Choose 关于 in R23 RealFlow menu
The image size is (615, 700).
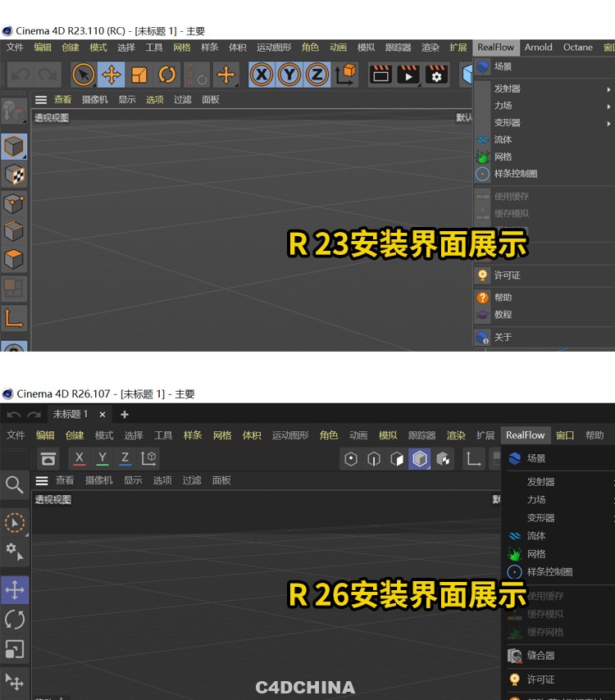[x=544, y=337]
